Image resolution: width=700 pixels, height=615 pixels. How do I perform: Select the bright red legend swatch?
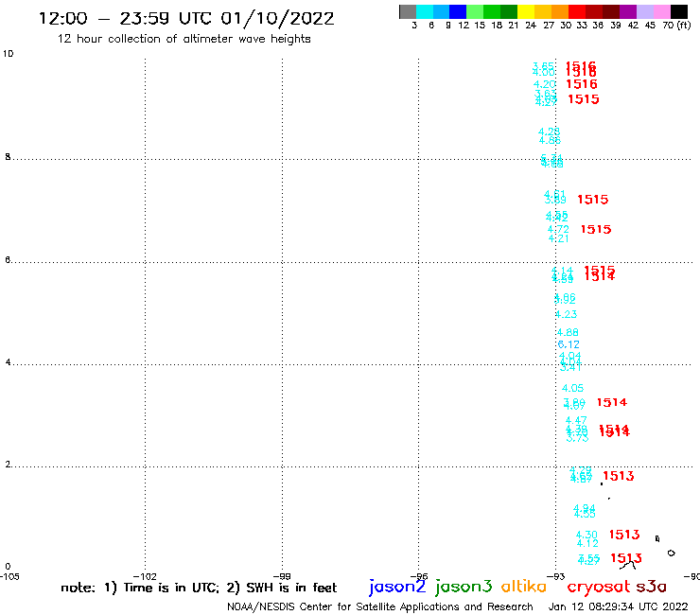pyautogui.click(x=577, y=11)
